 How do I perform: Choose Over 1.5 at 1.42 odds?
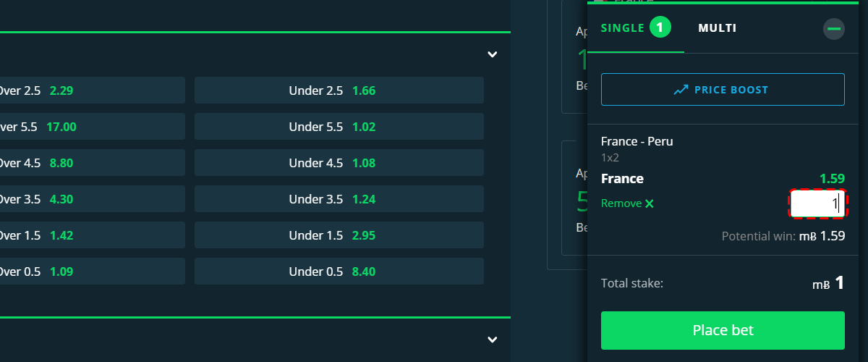coord(93,235)
